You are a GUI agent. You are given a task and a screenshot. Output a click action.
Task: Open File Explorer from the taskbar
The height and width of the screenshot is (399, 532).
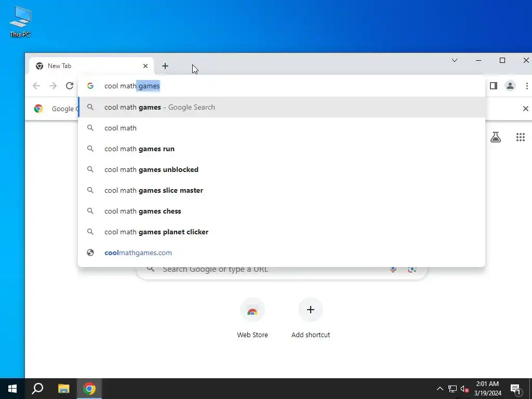[63, 389]
